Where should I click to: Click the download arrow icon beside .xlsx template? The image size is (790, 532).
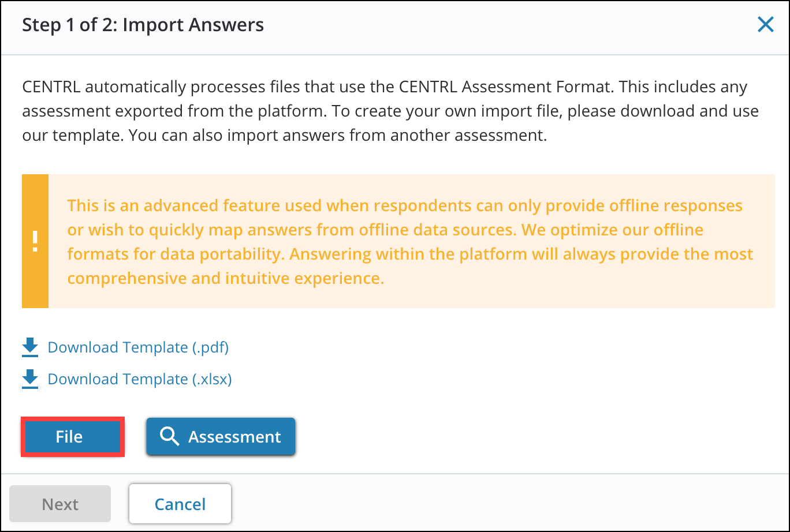(30, 379)
